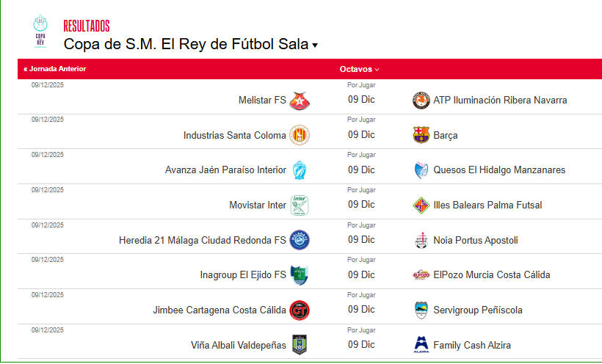Click the ElPozo Murcia team crest
Viewport: 602px width, 364px height.
click(421, 275)
